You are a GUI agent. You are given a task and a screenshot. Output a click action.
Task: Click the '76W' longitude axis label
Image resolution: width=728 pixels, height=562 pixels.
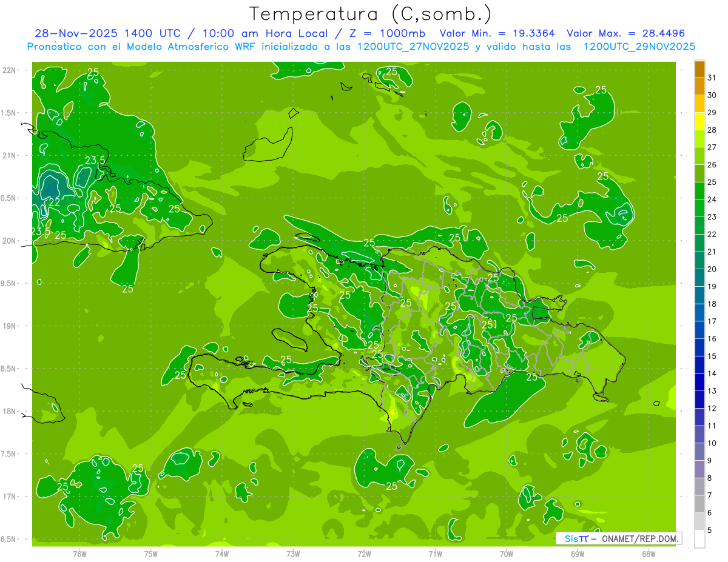79,554
